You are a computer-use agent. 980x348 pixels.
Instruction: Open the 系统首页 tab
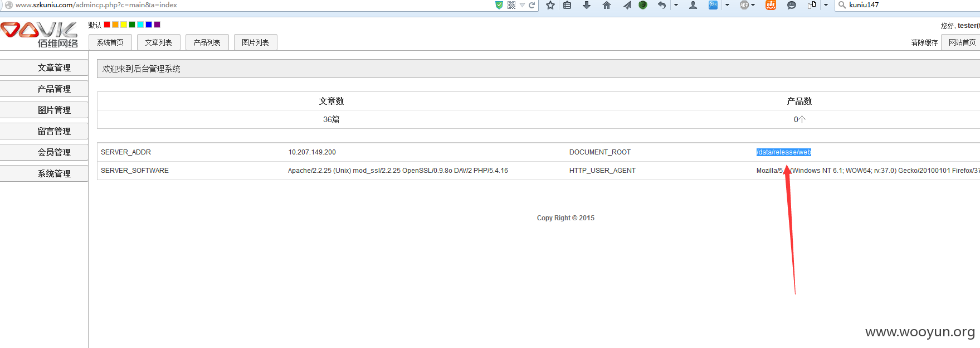point(110,42)
